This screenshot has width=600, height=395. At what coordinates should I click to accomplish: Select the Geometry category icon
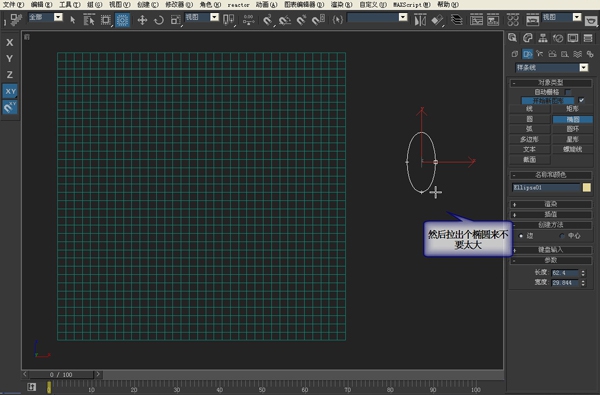tap(515, 54)
